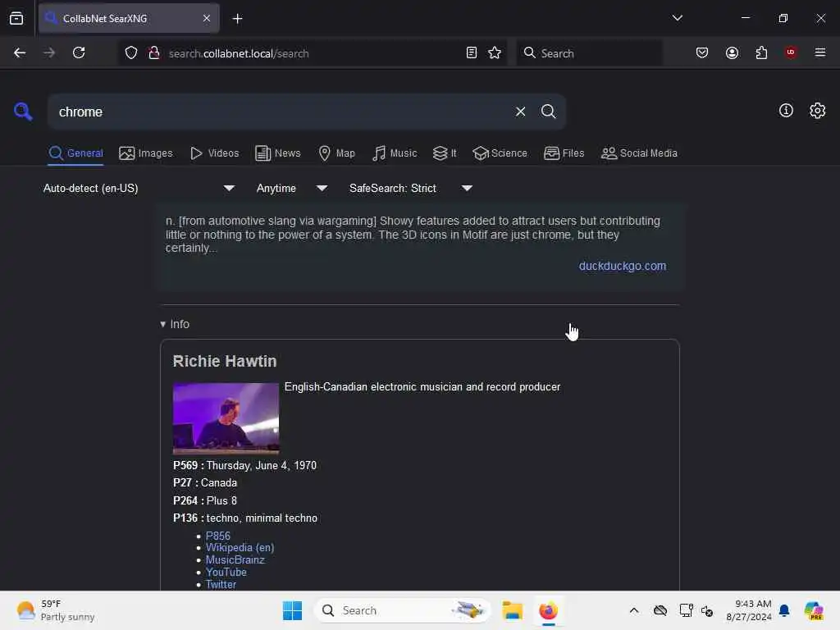This screenshot has height=630, width=840.
Task: Click the address bar URL
Action: (x=239, y=53)
